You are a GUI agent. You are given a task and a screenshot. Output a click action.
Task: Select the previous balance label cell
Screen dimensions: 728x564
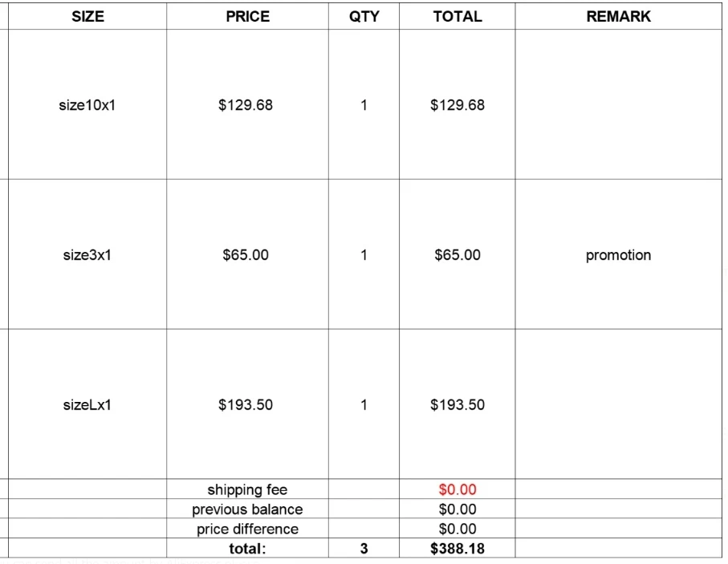(x=247, y=509)
